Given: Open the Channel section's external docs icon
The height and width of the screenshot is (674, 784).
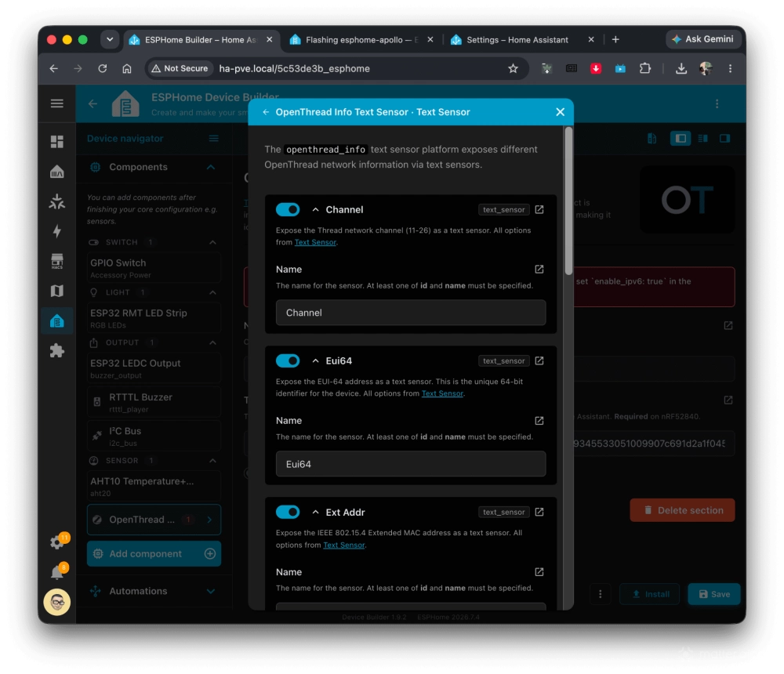Looking at the screenshot, I should 539,209.
